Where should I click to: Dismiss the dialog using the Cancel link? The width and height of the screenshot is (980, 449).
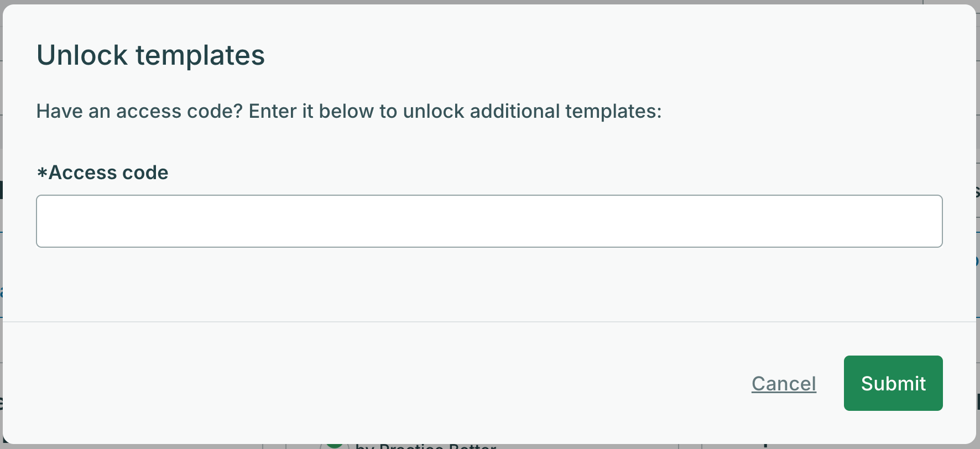784,383
